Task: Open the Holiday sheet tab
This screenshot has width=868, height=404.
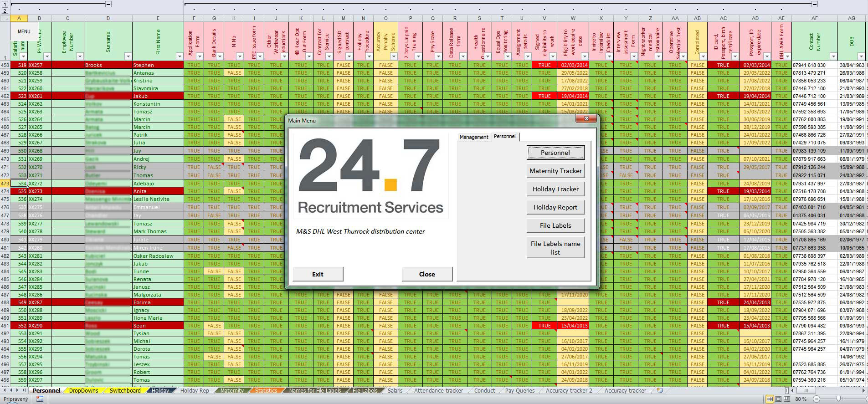Action: pos(160,390)
